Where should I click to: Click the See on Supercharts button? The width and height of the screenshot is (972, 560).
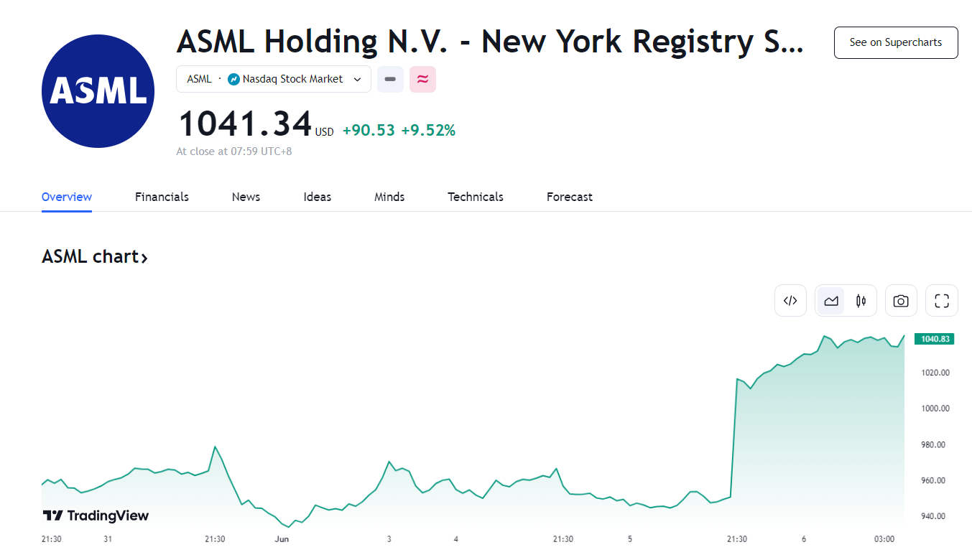[895, 42]
